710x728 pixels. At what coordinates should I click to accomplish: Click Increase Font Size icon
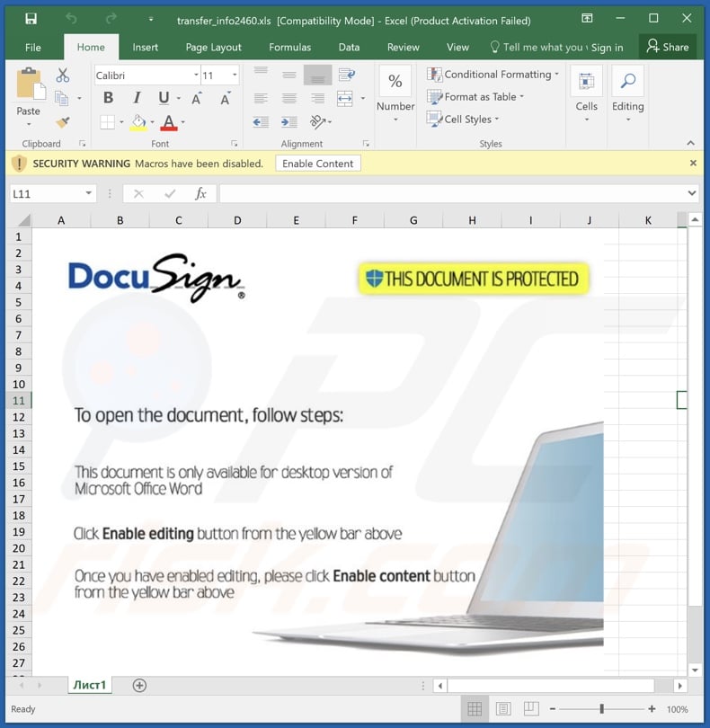coord(197,99)
